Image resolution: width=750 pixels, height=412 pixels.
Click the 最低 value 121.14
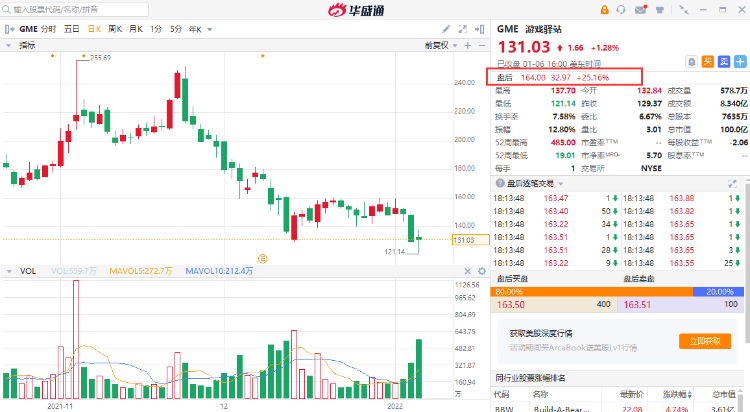pos(563,103)
